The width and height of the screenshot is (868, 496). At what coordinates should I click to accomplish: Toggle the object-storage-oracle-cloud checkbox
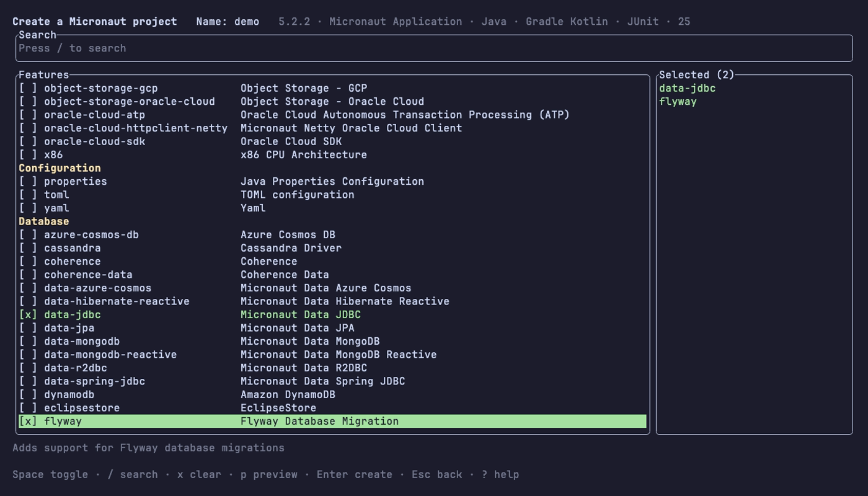pos(28,102)
